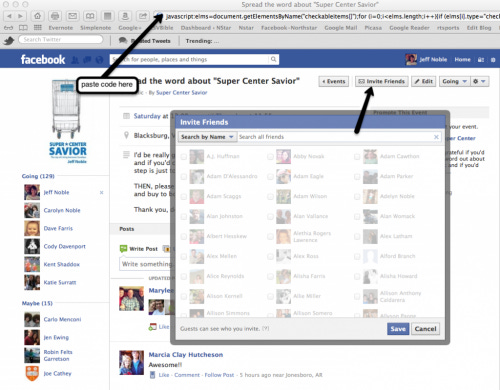Viewport: 500px width, 390px height.
Task: Open Evernote bookmark
Action: point(61,28)
